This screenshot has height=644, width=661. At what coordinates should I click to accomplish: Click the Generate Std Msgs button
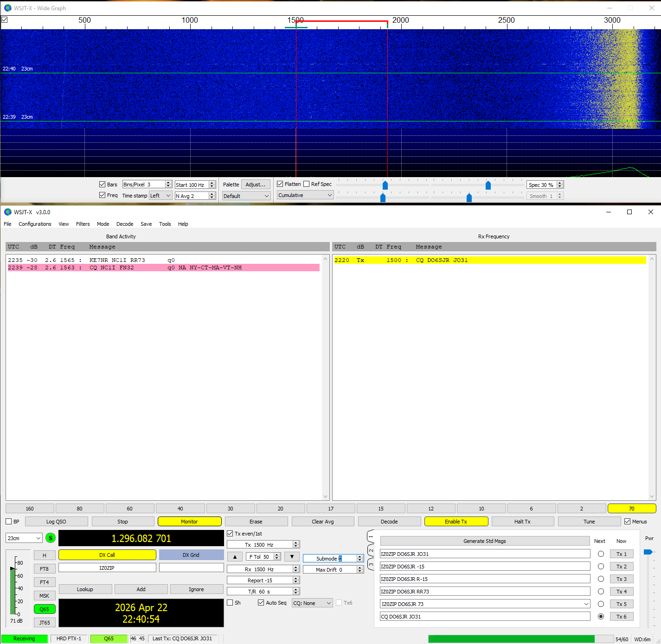point(485,541)
